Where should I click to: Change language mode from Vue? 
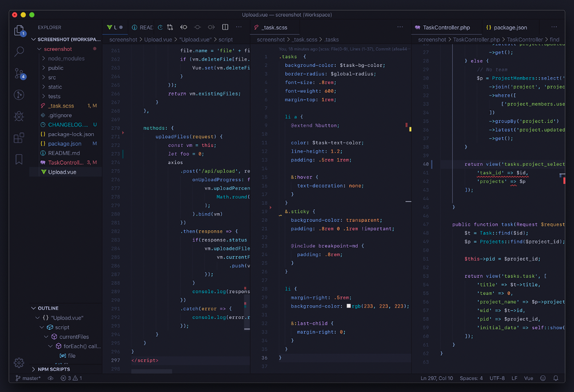[x=529, y=378]
